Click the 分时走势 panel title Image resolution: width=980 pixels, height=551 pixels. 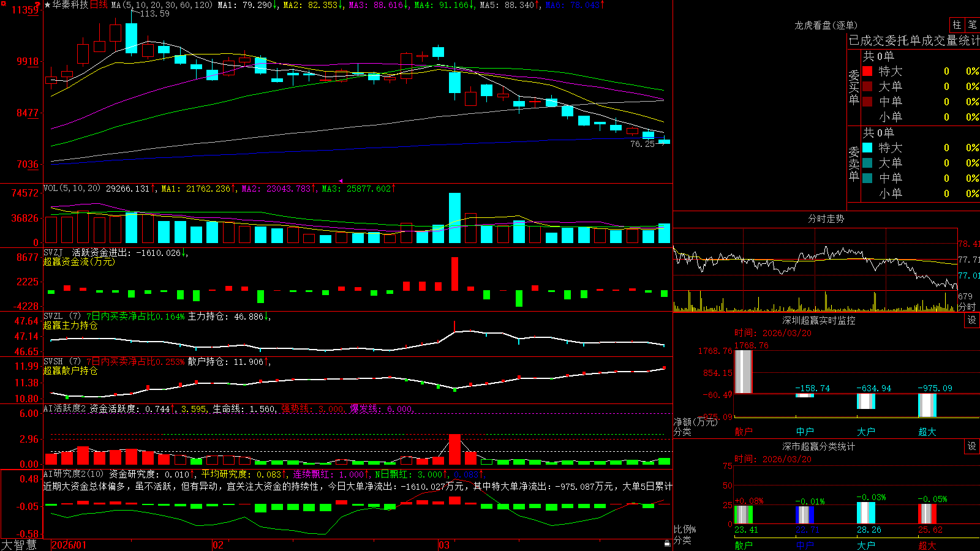pos(826,219)
